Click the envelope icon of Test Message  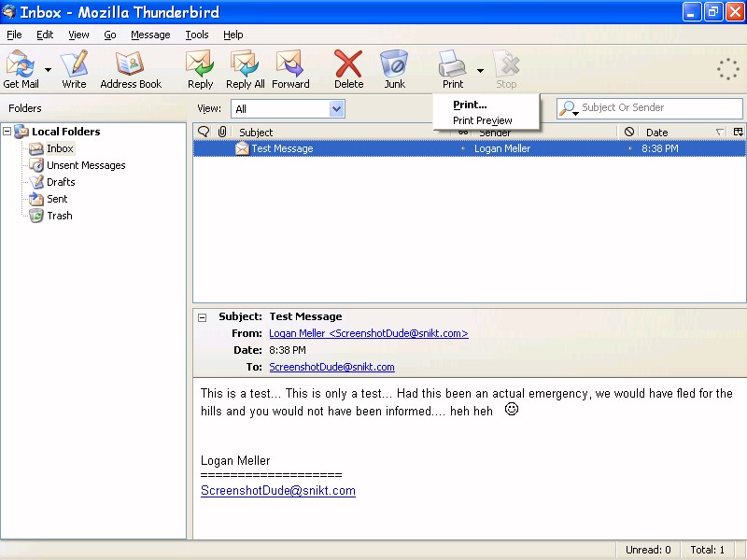242,148
